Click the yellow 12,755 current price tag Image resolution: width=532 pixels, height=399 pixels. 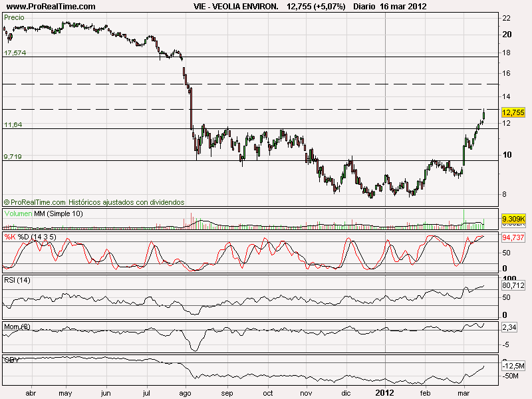[513, 112]
